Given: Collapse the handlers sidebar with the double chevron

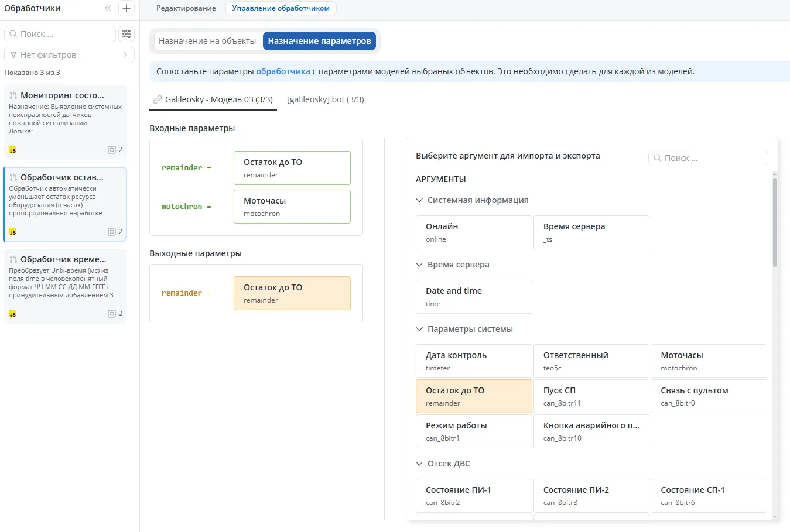Looking at the screenshot, I should click(x=107, y=8).
